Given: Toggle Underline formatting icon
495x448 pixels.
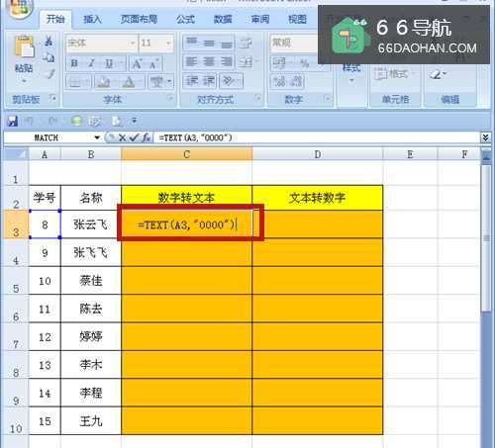Looking at the screenshot, I should tap(109, 63).
